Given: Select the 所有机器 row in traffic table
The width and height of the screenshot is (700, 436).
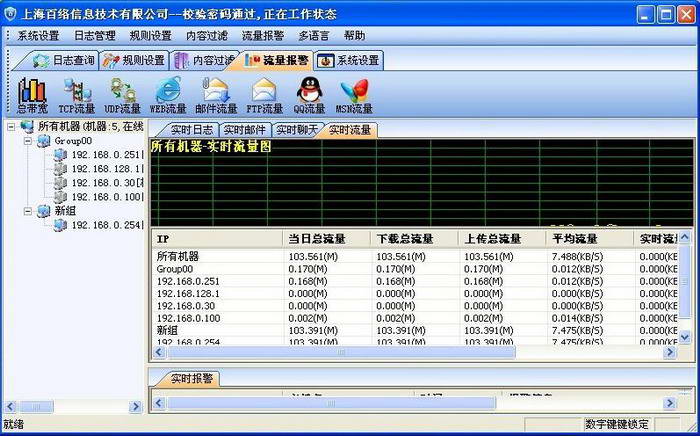Looking at the screenshot, I should tap(415, 257).
